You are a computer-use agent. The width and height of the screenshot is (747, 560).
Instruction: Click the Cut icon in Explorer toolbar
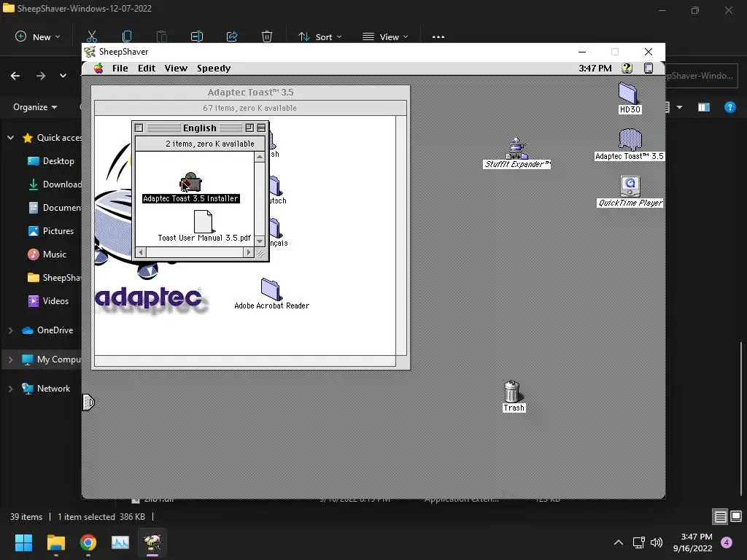tap(91, 36)
